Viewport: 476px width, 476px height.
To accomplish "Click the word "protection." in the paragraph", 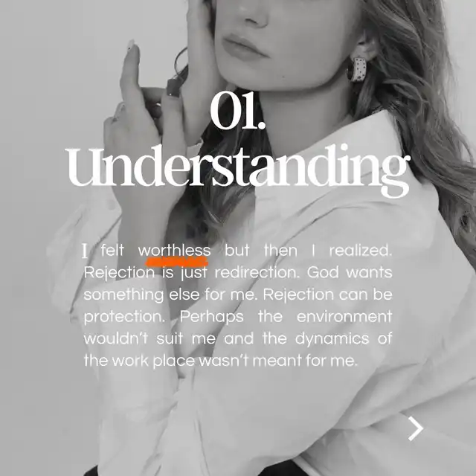I will [x=124, y=318].
